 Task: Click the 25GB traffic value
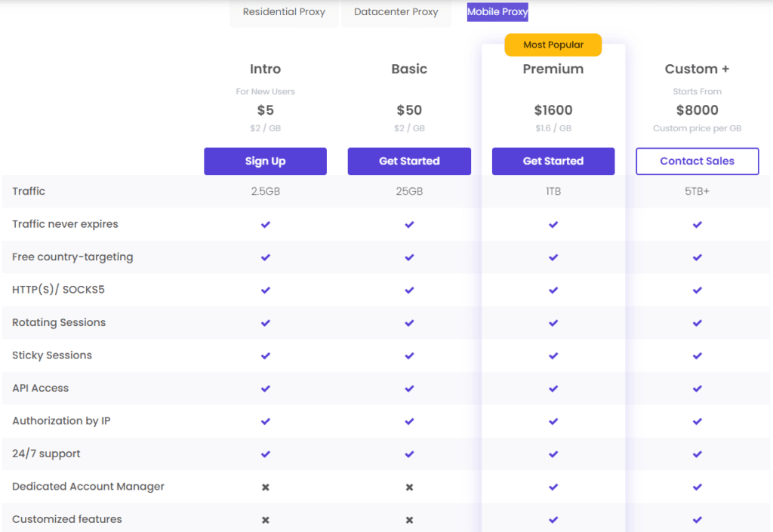point(409,191)
